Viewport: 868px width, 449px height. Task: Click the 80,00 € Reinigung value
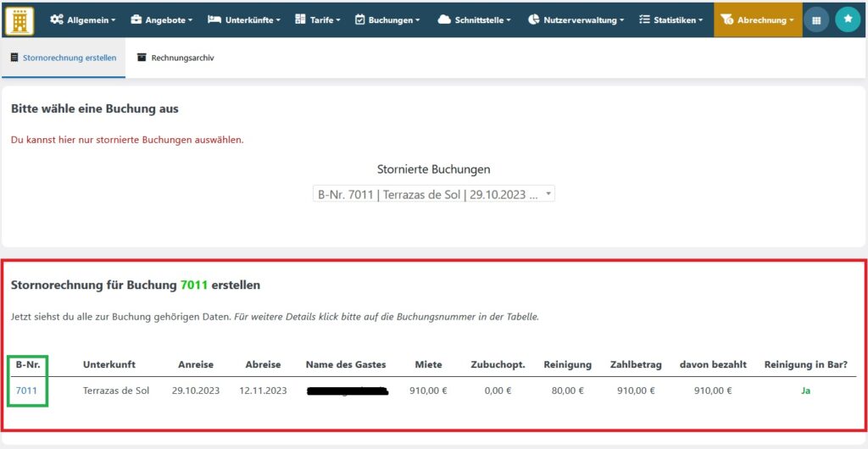(567, 391)
